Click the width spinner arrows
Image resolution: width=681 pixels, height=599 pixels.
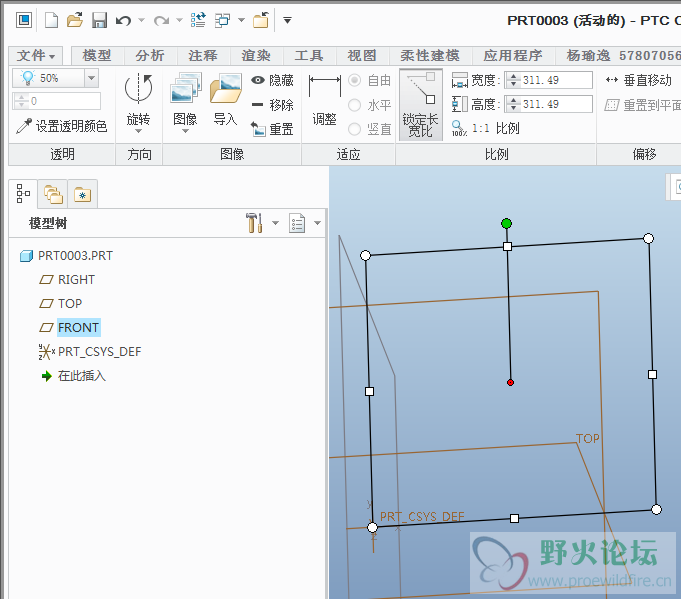[x=513, y=80]
